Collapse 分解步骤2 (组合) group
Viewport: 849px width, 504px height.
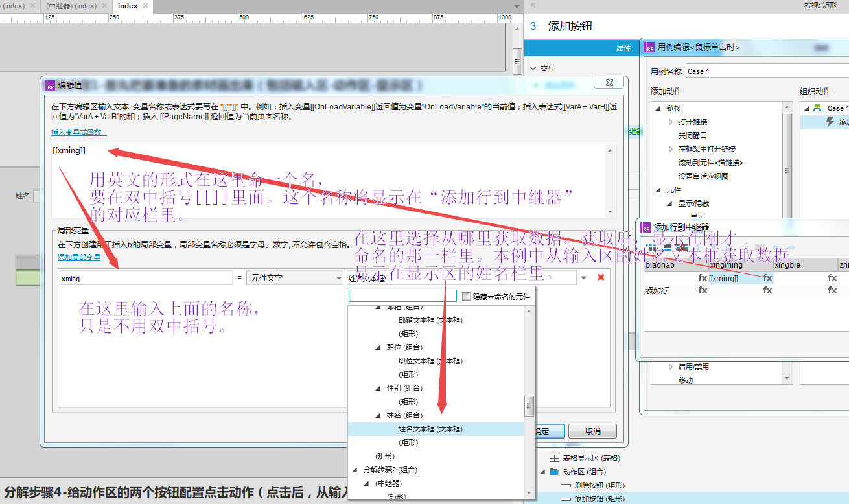point(355,470)
